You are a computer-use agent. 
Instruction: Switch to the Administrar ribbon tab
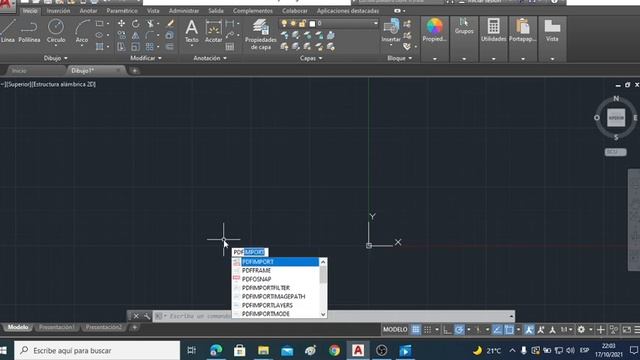184,11
